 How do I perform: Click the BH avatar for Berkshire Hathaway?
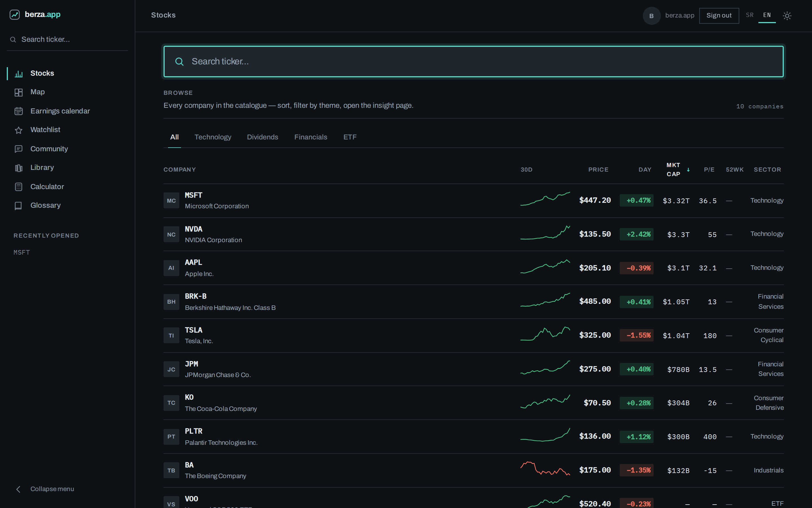pyautogui.click(x=171, y=302)
